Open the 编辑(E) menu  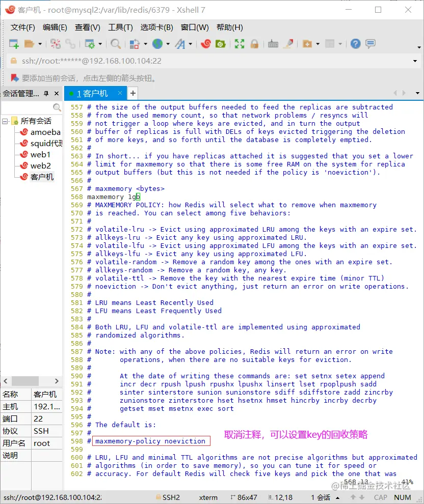[55, 27]
